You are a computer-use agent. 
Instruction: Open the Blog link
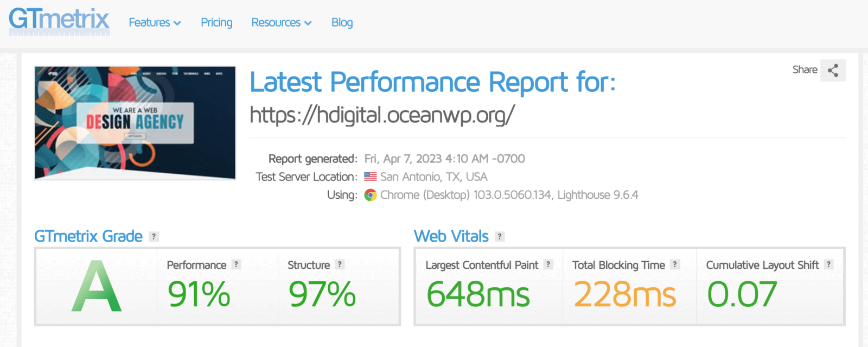(342, 23)
